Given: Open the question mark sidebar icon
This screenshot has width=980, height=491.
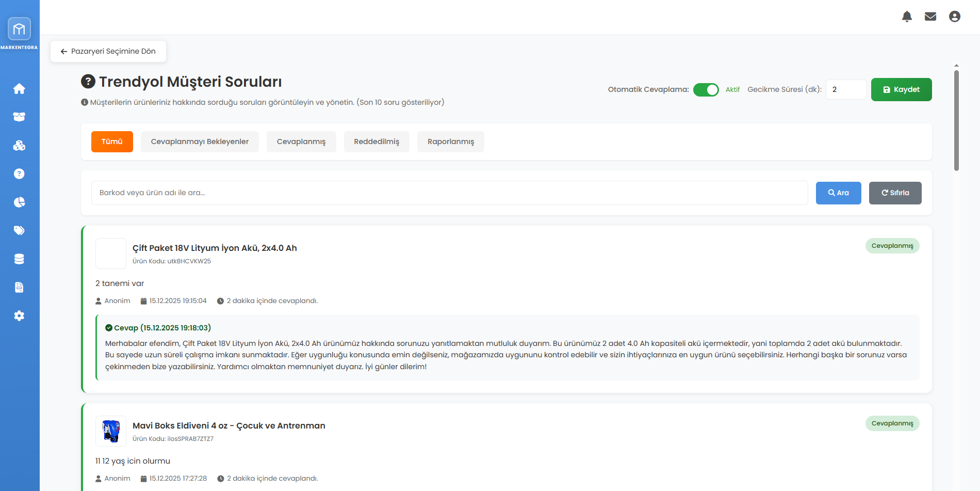Looking at the screenshot, I should coord(19,174).
